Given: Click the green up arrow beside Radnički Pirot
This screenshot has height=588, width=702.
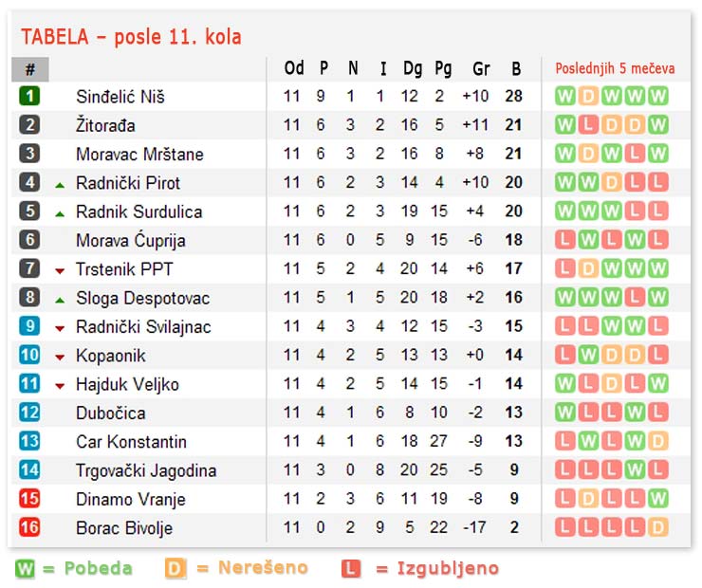Looking at the screenshot, I should coord(60,184).
